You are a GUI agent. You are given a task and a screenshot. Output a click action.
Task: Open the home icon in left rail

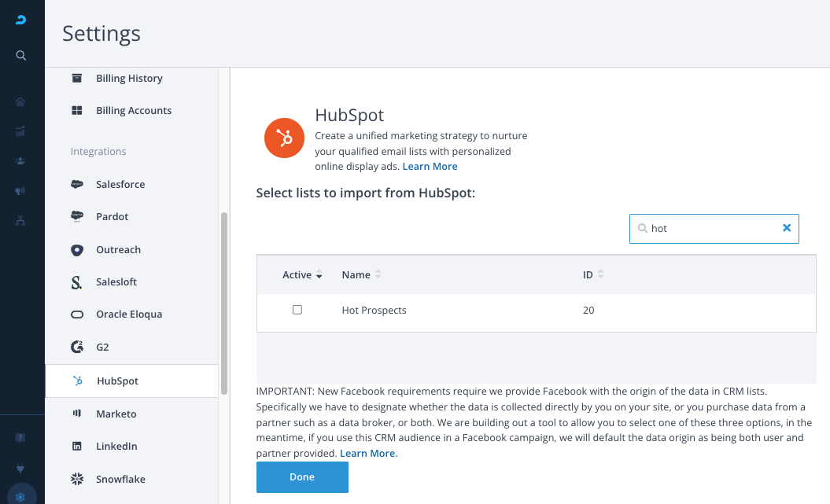(21, 101)
